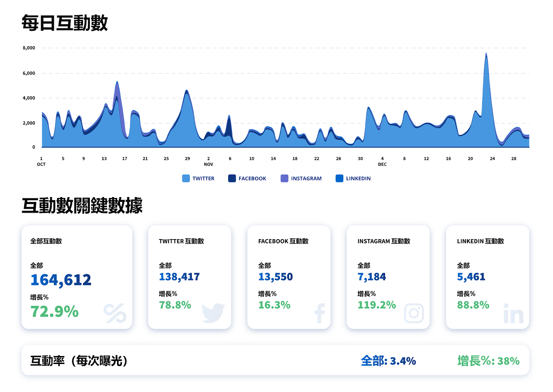Select the TWITTER legend label
The height and width of the screenshot is (392, 553).
click(x=203, y=178)
